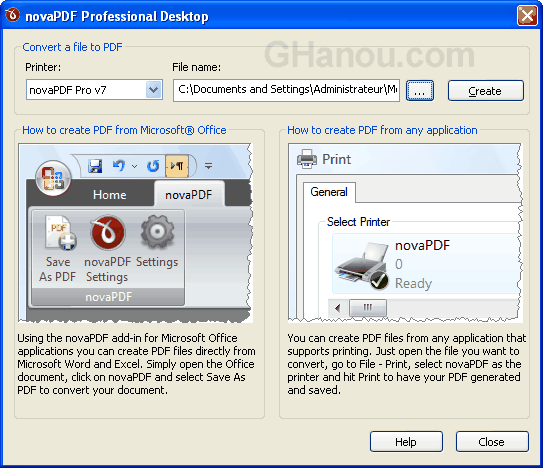Click the 'Print' dialog title text
Viewport: 543px width, 468px height.
click(x=337, y=159)
